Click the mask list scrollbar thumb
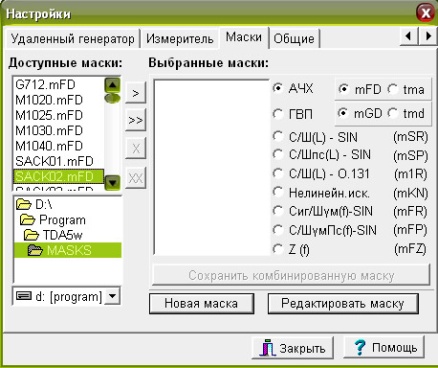Image resolution: width=438 pixels, height=368 pixels. coord(112,98)
